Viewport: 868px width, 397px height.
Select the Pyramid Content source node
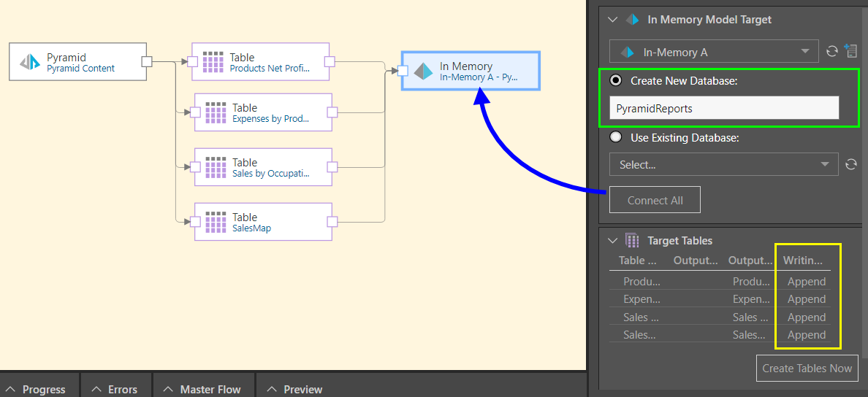point(78,61)
